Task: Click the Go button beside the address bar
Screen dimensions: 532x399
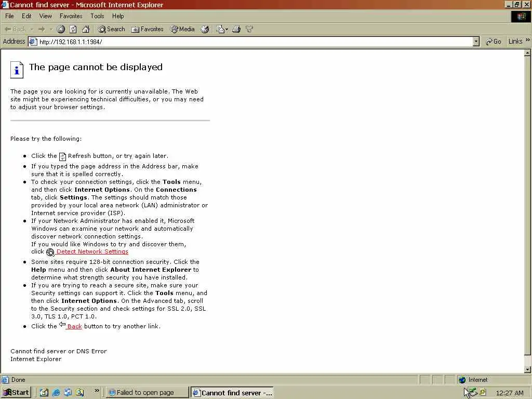Action: coord(494,42)
